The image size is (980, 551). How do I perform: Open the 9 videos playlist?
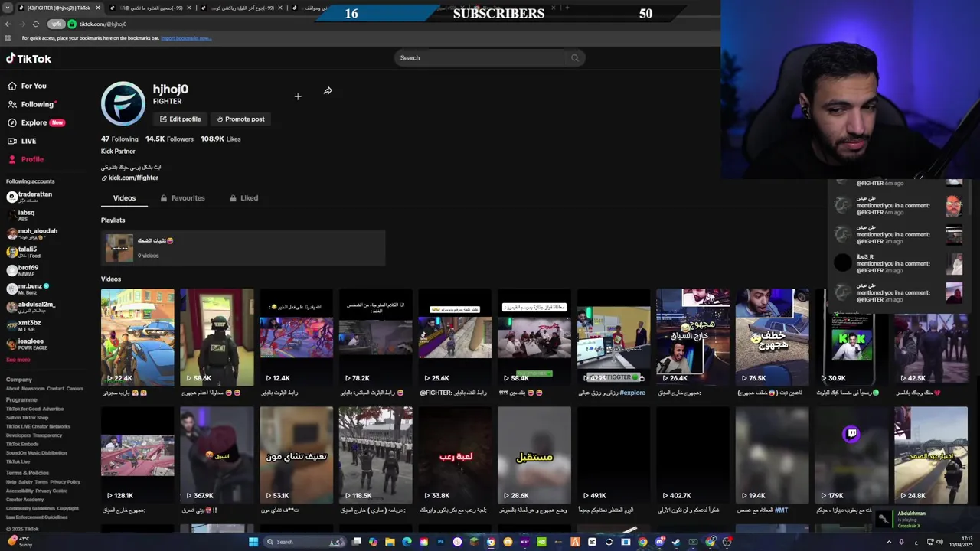(x=243, y=248)
